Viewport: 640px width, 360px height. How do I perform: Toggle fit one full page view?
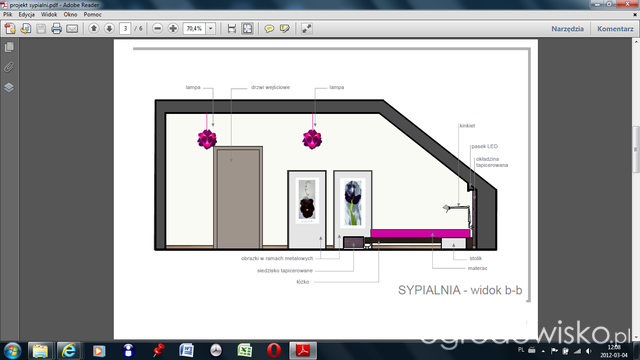tap(247, 29)
